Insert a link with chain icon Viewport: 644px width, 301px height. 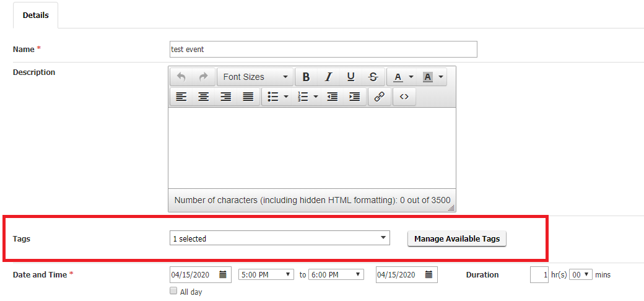[379, 97]
